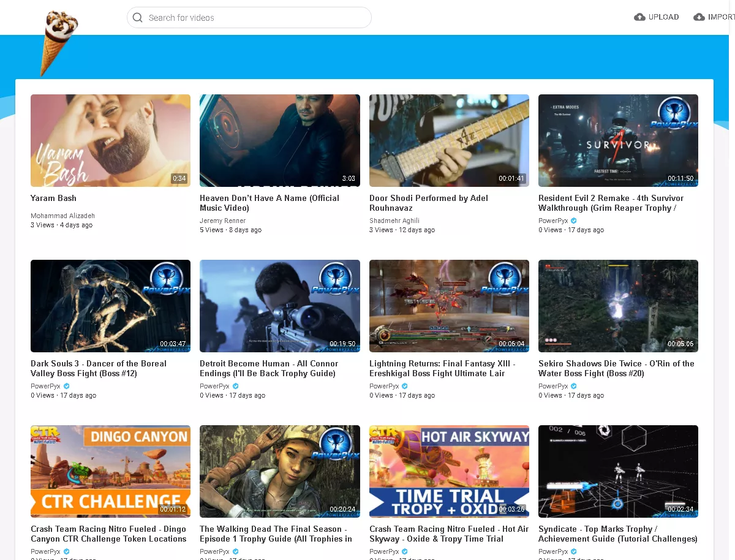Open the Syndicate Top Marks thumbnail
This screenshot has width=735, height=560.
(x=618, y=471)
